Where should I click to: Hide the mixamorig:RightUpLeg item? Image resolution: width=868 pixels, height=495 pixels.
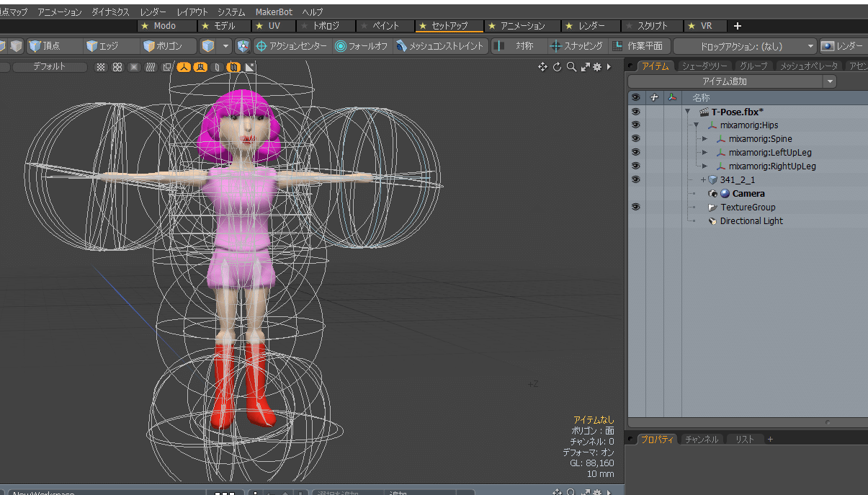point(635,166)
